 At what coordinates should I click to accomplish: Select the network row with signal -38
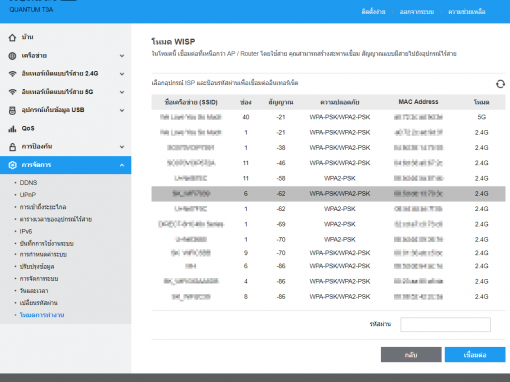pos(328,148)
